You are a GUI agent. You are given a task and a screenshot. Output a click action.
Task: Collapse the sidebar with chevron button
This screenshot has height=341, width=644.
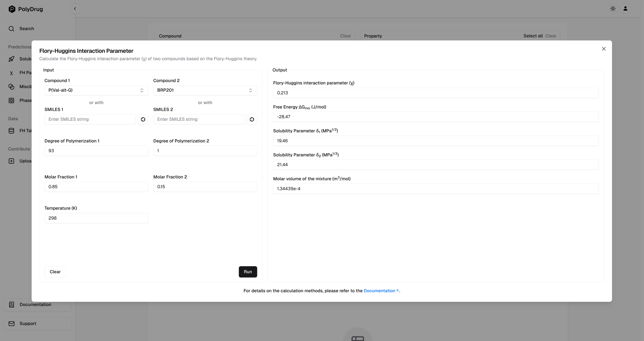(75, 9)
